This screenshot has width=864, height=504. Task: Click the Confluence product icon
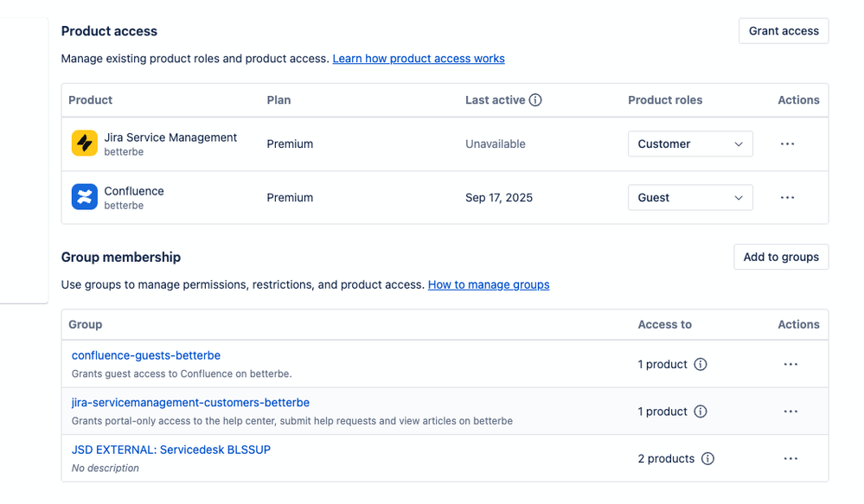pos(84,197)
